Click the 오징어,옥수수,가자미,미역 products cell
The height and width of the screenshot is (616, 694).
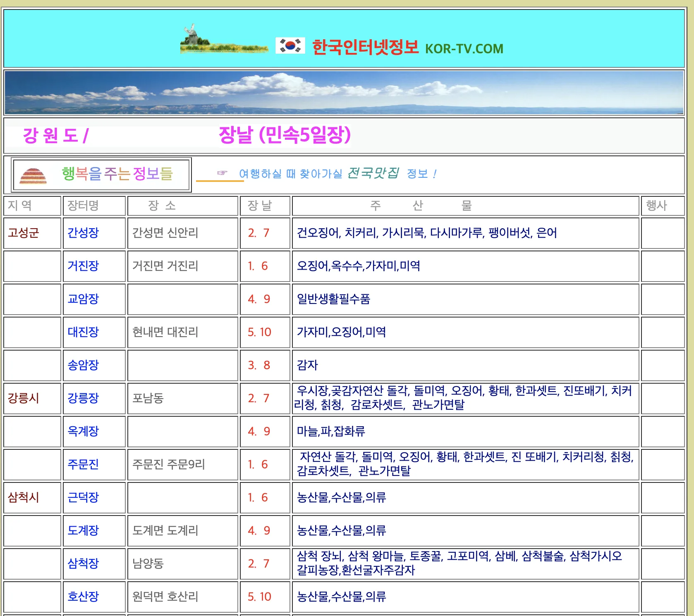465,266
